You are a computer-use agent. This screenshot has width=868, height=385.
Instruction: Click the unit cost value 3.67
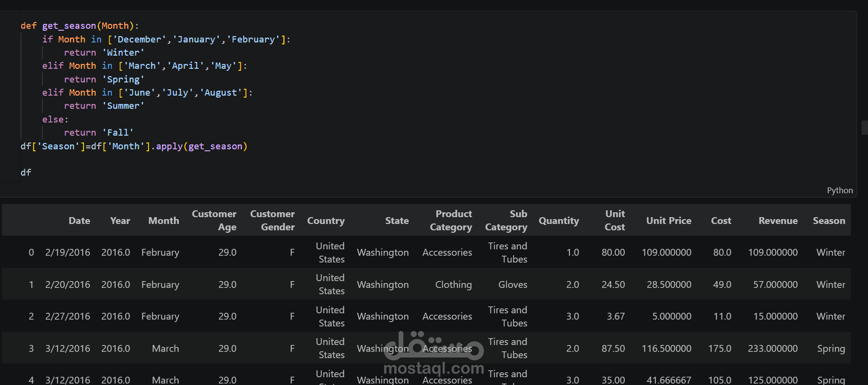(615, 316)
